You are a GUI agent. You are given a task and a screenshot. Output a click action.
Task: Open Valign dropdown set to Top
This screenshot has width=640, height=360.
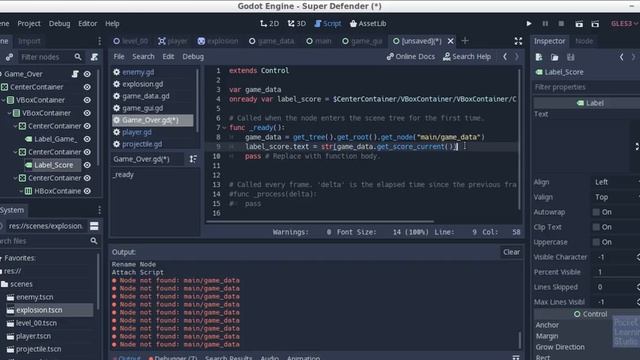click(616, 197)
